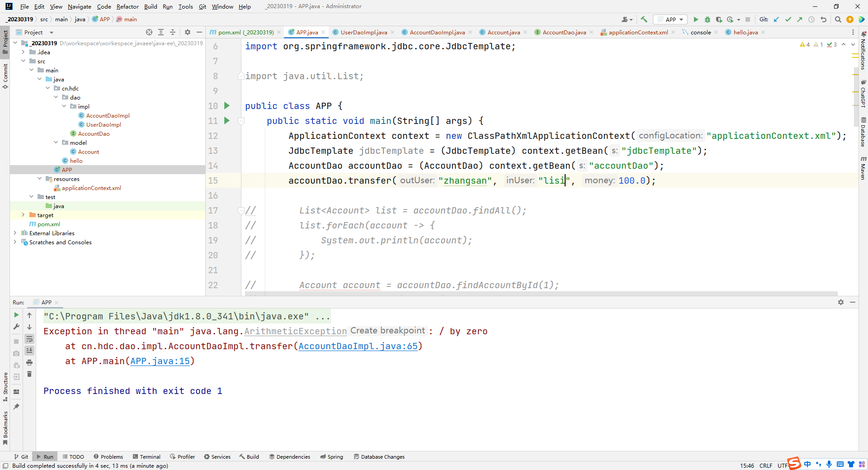This screenshot has width=868, height=470.
Task: Open the Terminal tool window tab
Action: pos(146,457)
